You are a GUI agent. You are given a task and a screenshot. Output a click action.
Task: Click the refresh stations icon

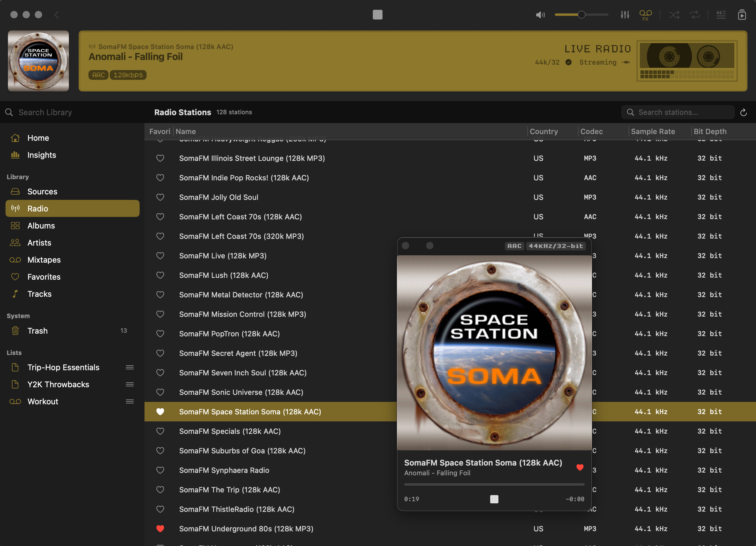743,113
